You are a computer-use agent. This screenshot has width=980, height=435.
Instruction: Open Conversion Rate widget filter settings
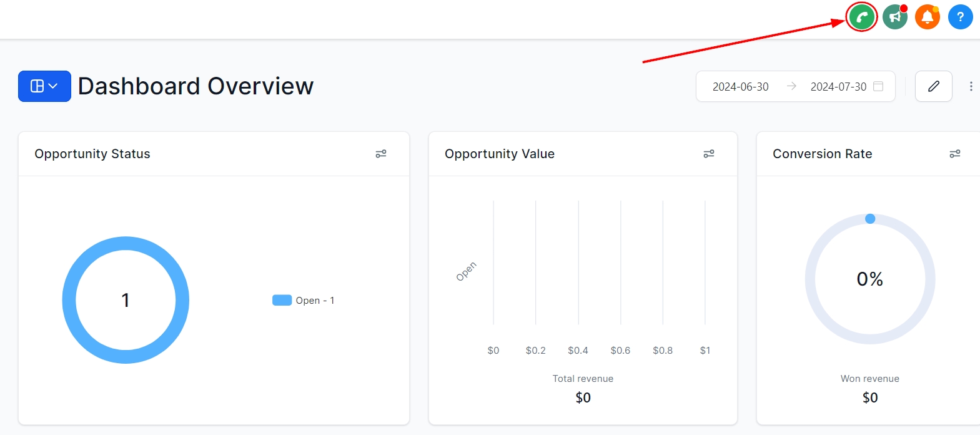(x=955, y=154)
